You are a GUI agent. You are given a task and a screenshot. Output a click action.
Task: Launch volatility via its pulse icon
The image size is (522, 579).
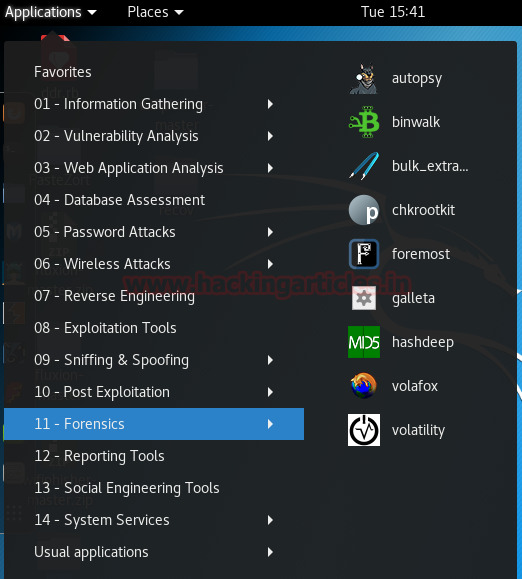(364, 430)
